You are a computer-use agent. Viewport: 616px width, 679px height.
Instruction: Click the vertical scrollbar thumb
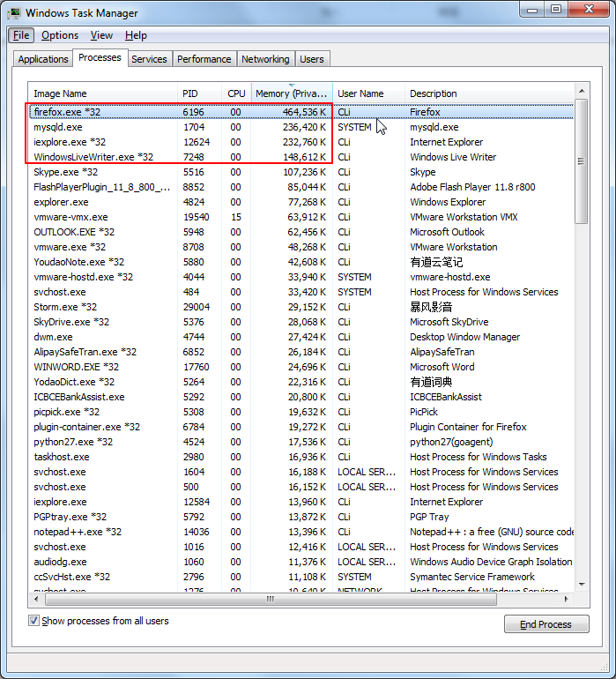(x=582, y=161)
